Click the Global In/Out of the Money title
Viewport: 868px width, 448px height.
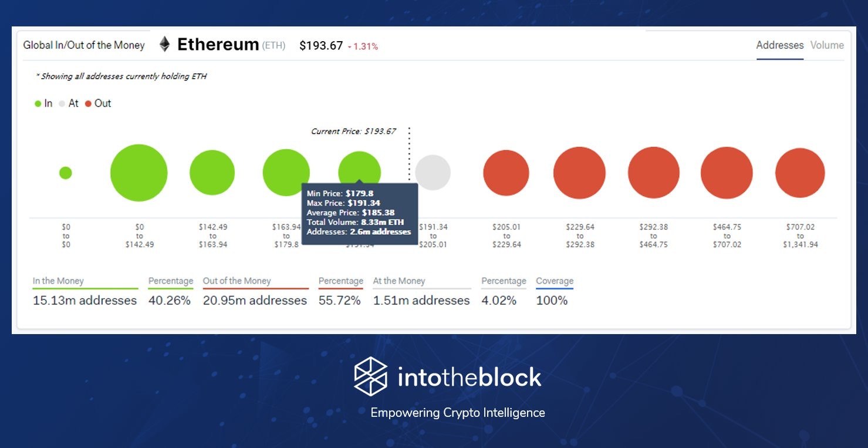(84, 45)
